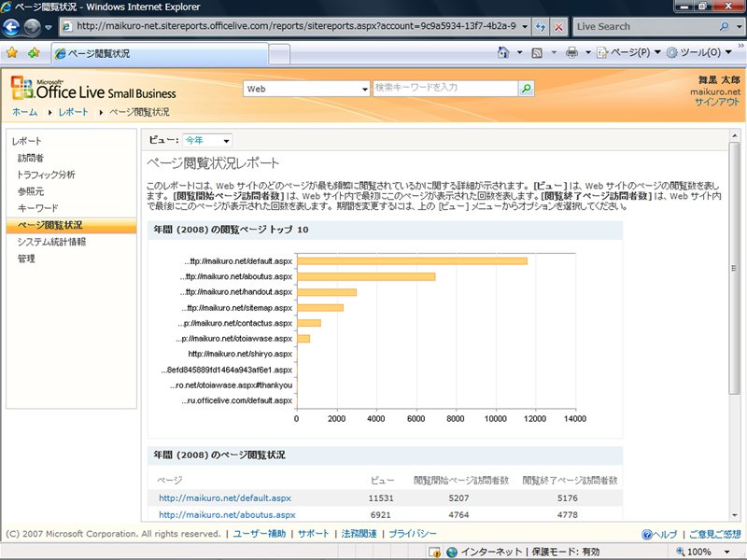The height and width of the screenshot is (560, 747).
Task: Select 参照元 in the sidebar
Action: coord(31,191)
